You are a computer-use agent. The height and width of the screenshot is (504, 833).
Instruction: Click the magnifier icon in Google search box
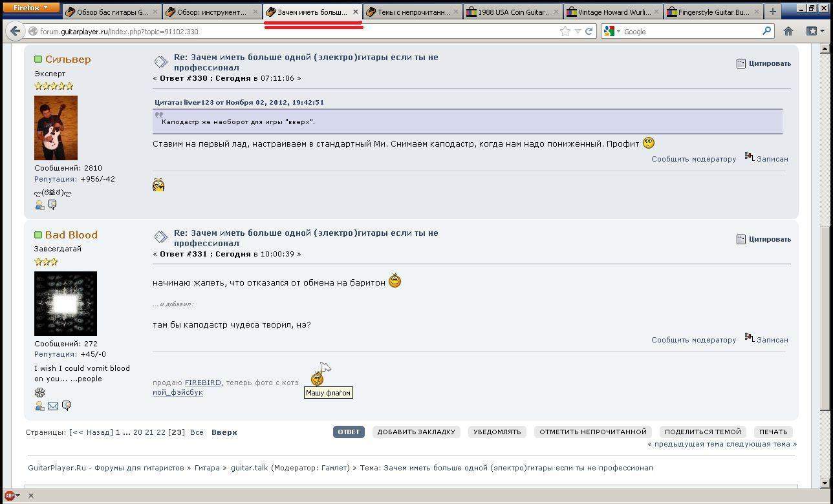click(x=766, y=31)
